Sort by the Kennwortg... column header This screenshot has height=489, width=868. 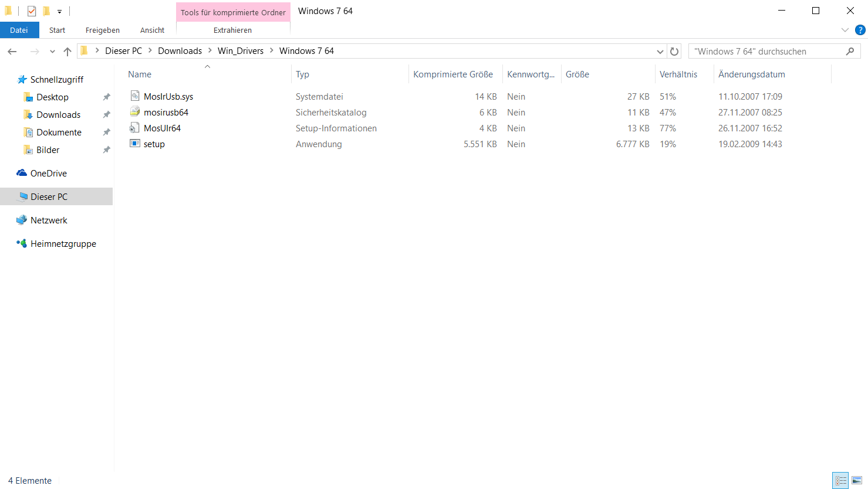pyautogui.click(x=532, y=74)
